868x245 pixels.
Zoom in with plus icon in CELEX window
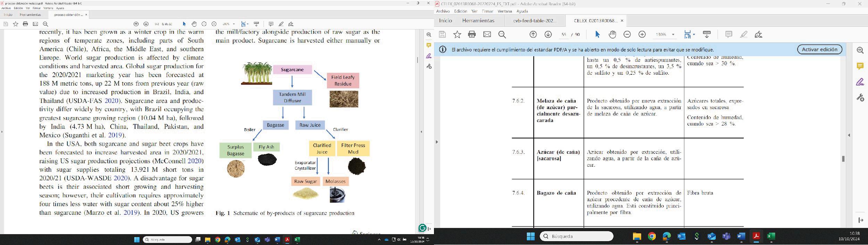[642, 34]
